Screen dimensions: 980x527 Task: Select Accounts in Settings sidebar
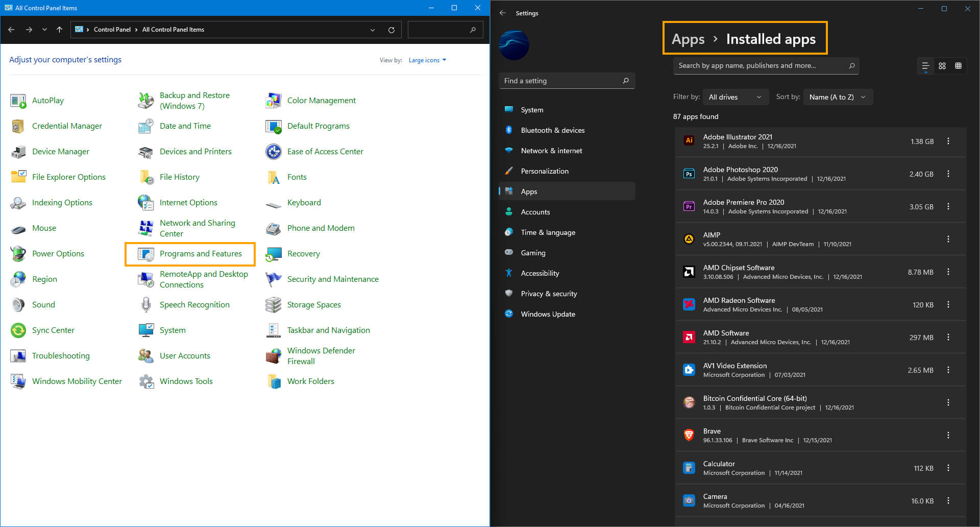click(567, 212)
